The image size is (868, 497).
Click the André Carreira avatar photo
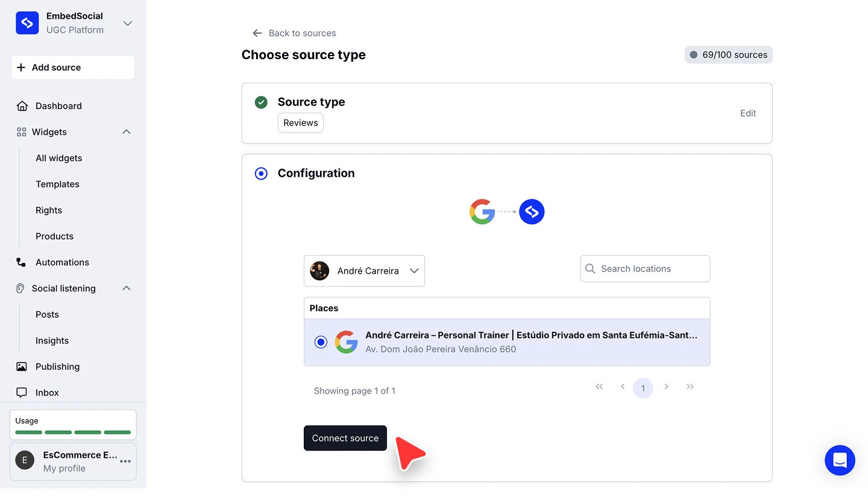[319, 271]
